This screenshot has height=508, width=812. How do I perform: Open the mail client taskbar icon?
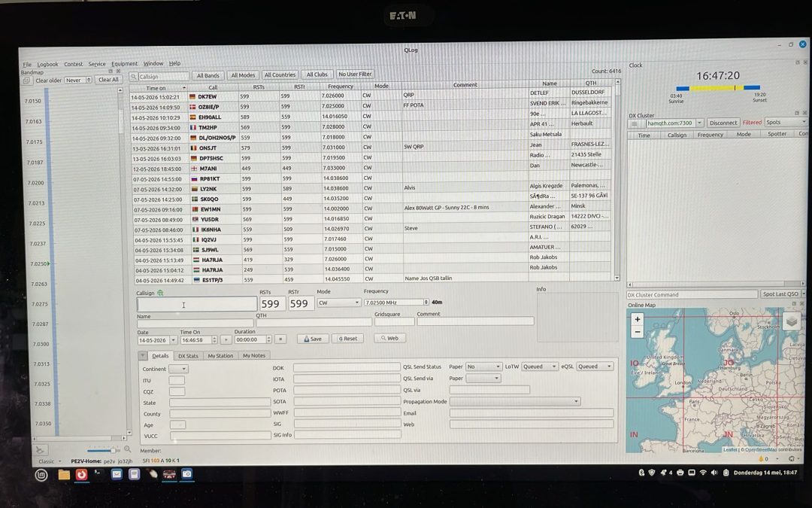point(117,474)
